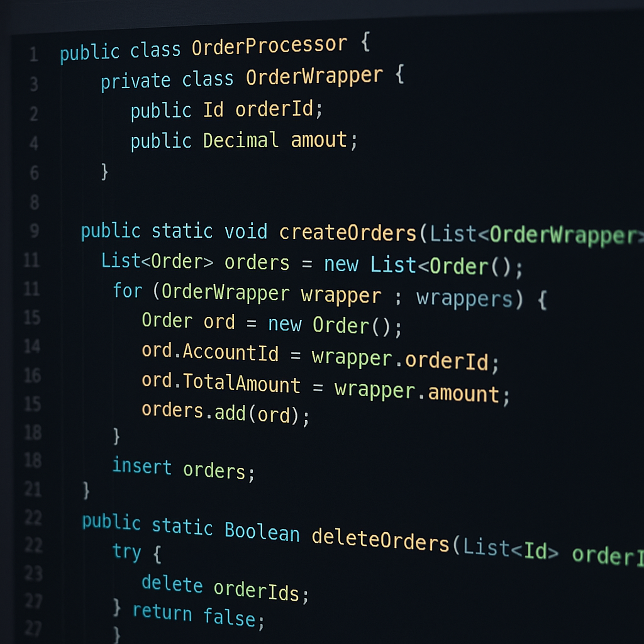
Task: Click the closing brace after 'public Decimal amout'
Action: (x=104, y=172)
